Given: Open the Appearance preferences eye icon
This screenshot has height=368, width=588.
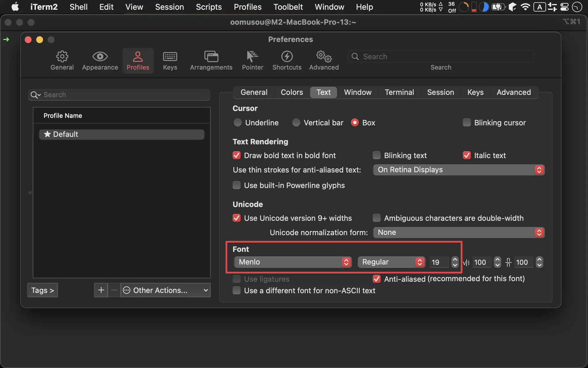Looking at the screenshot, I should click(100, 57).
